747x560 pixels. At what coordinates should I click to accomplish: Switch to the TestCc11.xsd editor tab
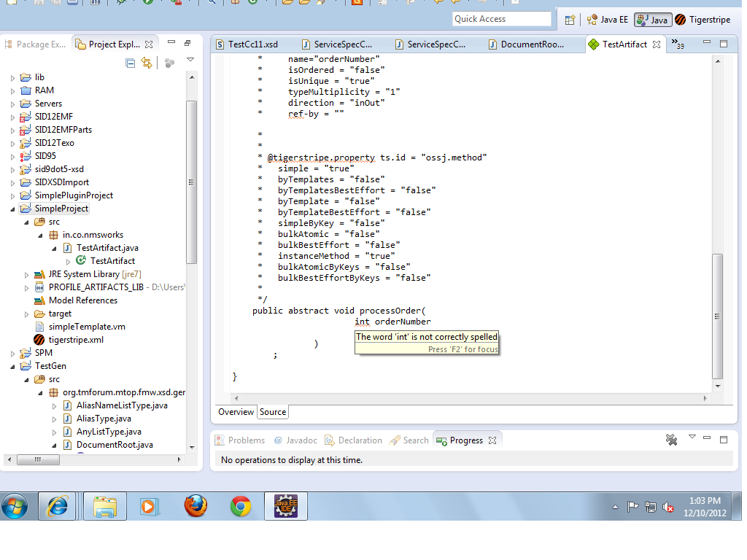click(247, 44)
